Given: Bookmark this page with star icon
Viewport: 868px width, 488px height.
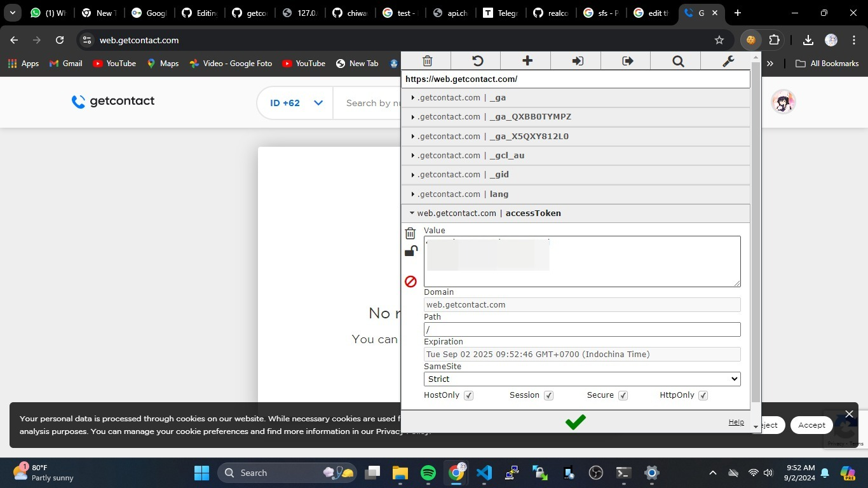Looking at the screenshot, I should 719,40.
